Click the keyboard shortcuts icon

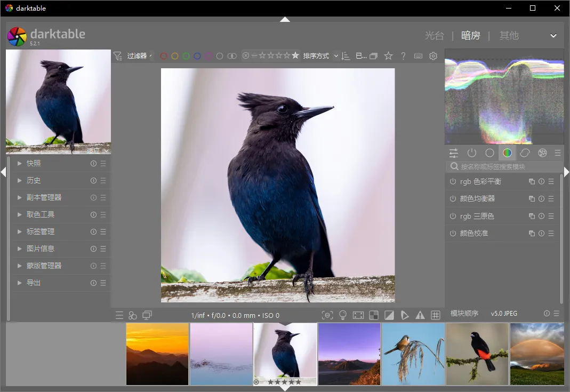418,56
